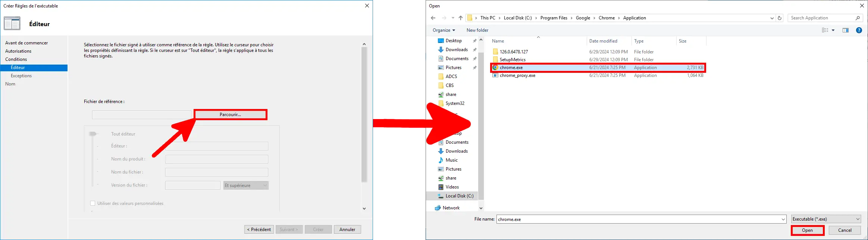Click the Help question mark icon
868x240 pixels.
859,30
